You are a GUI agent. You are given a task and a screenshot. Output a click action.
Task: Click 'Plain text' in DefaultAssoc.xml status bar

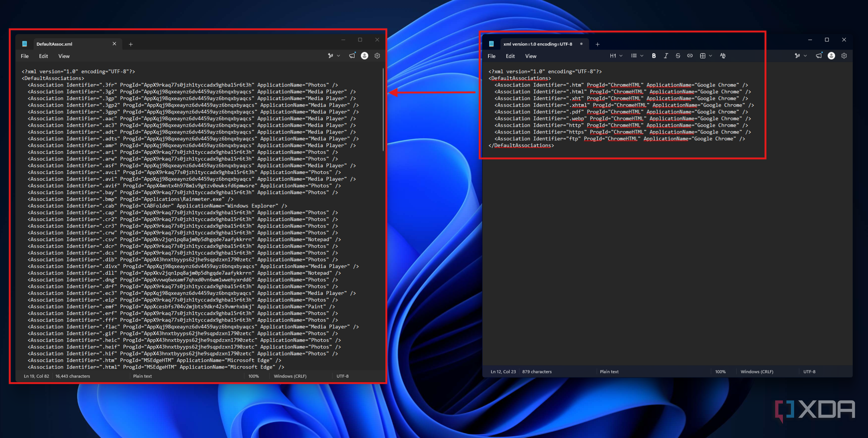coord(143,376)
